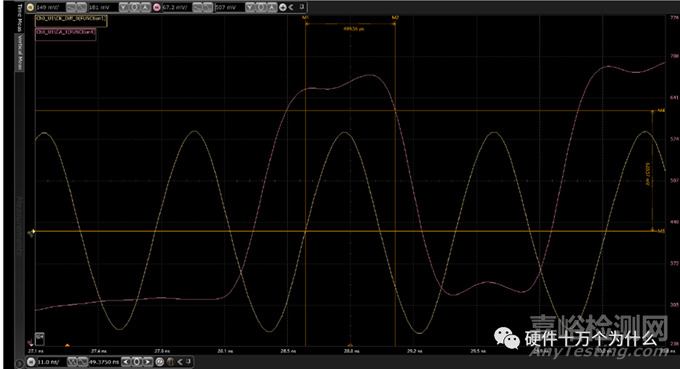This screenshot has height=369, width=680.
Task: Click the left delay arrow after 49.3750 ns
Action: (x=126, y=362)
